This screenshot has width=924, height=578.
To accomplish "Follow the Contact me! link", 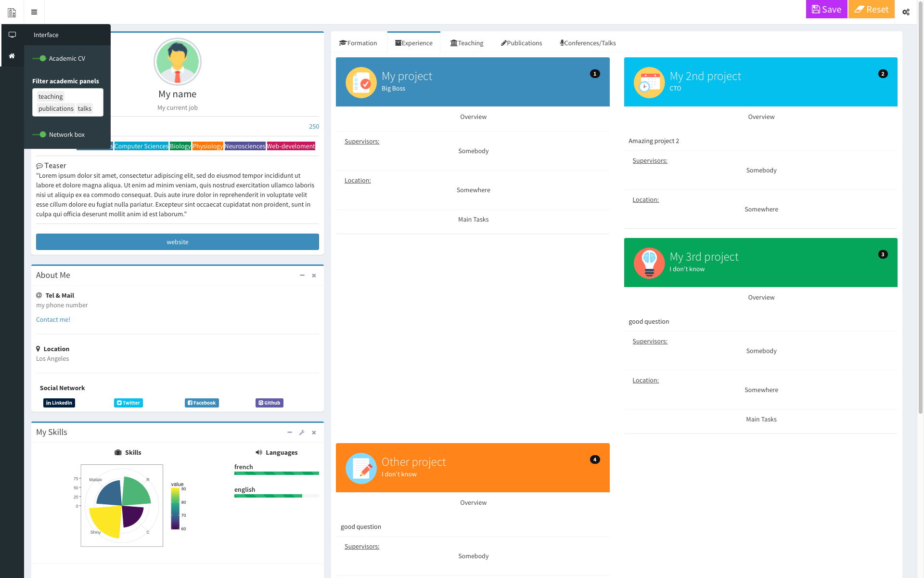I will pos(53,319).
